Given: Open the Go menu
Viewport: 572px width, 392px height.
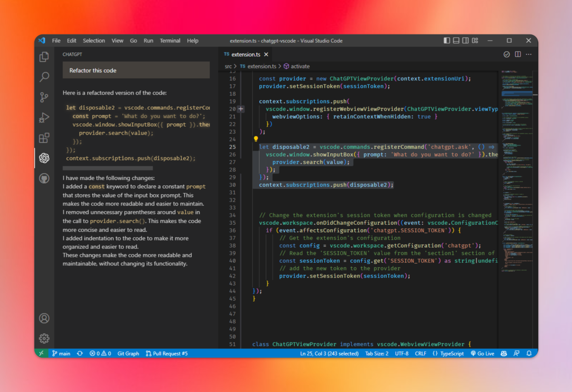Looking at the screenshot, I should pos(134,41).
